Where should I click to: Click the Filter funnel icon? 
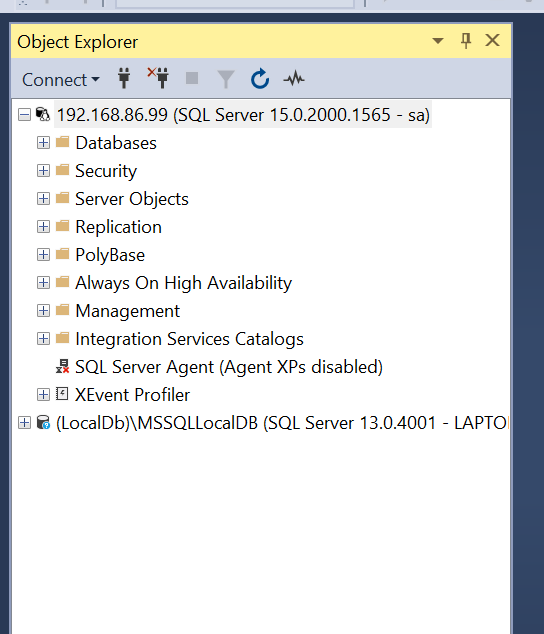[x=226, y=79]
